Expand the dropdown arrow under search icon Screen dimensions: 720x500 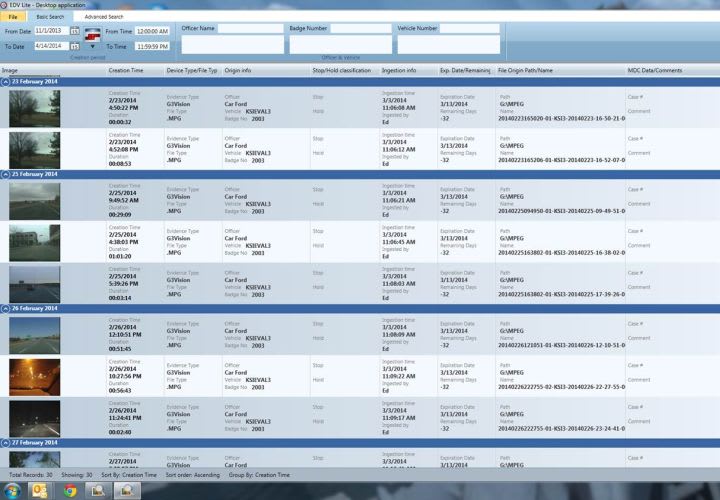92,47
